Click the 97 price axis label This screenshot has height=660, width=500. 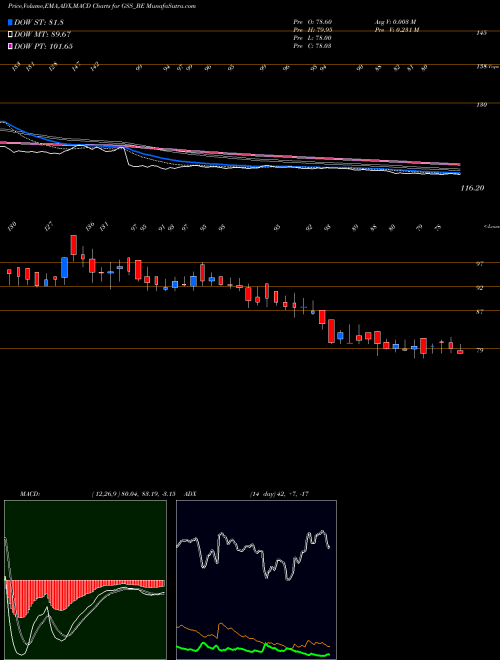click(x=479, y=264)
